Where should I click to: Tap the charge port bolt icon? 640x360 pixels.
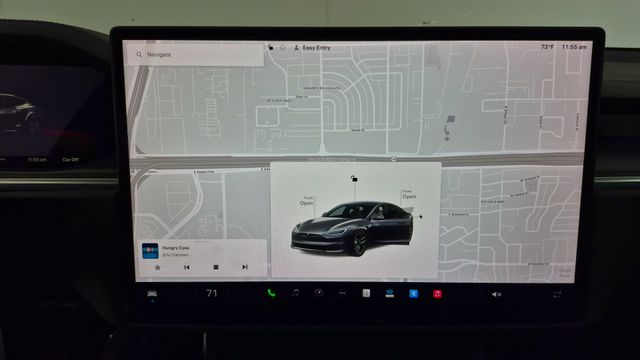coord(421,217)
